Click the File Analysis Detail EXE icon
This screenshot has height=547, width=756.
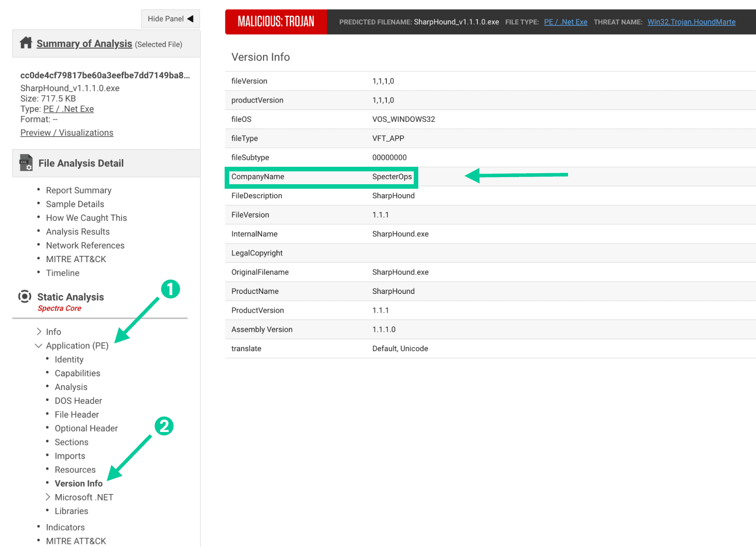pyautogui.click(x=26, y=163)
